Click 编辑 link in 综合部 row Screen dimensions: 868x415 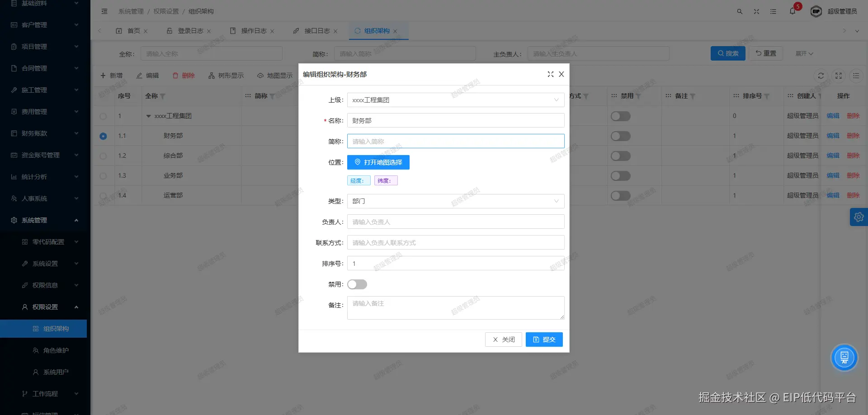click(833, 156)
